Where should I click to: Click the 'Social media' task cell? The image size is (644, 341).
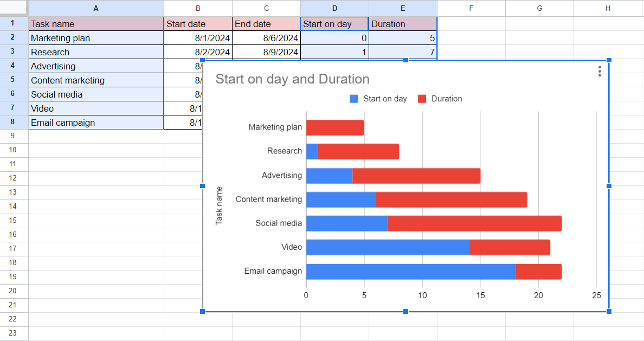point(96,94)
